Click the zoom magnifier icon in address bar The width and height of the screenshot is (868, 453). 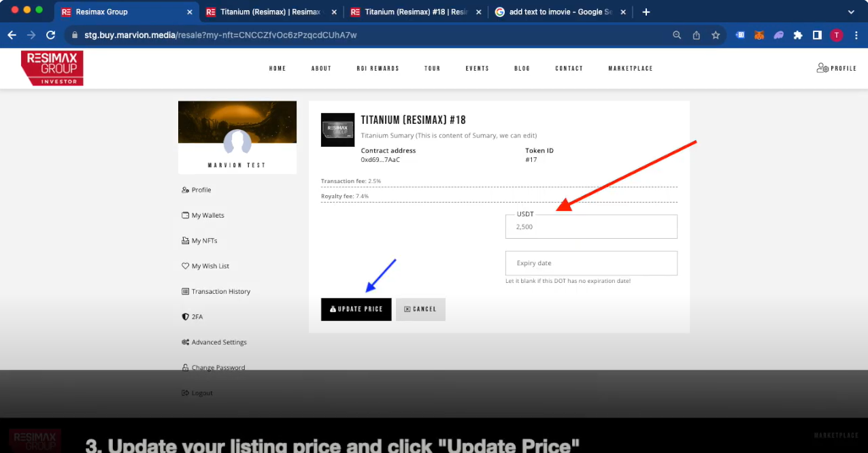click(x=676, y=35)
